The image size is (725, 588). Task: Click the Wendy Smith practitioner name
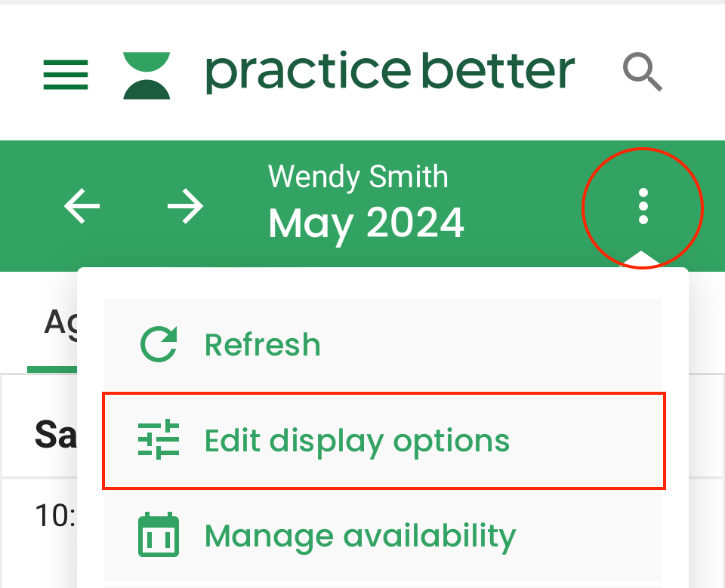[x=358, y=177]
